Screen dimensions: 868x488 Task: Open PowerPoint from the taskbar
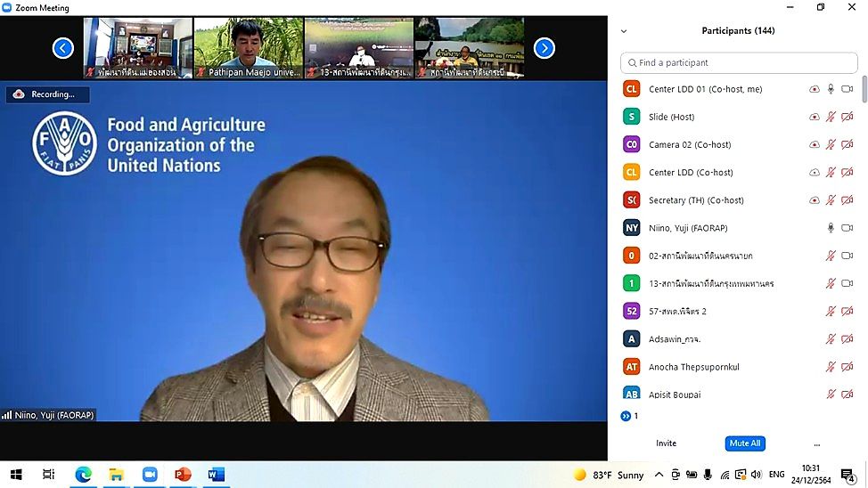183,475
